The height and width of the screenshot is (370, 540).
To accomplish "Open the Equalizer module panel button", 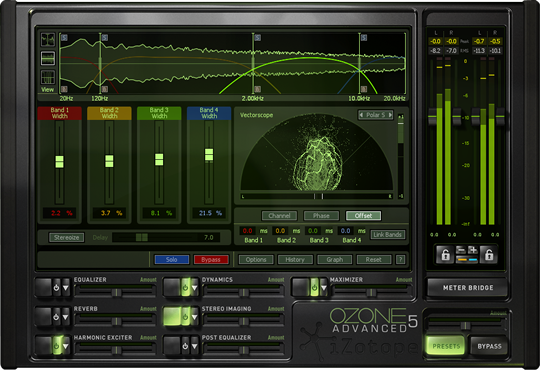I will [x=43, y=288].
